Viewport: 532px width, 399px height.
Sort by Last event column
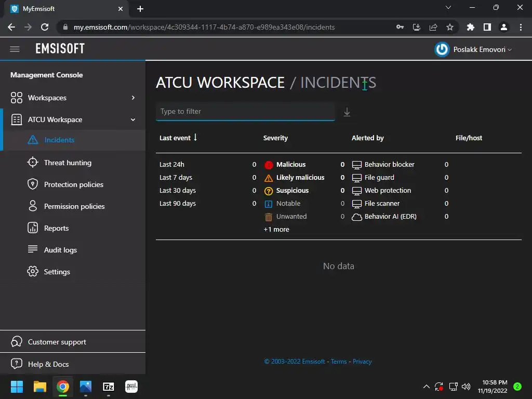pyautogui.click(x=178, y=138)
